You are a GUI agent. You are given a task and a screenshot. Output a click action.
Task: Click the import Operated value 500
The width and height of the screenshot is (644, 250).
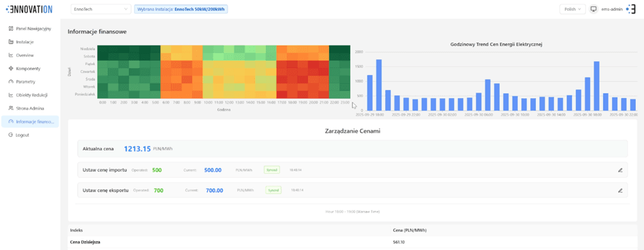point(157,170)
